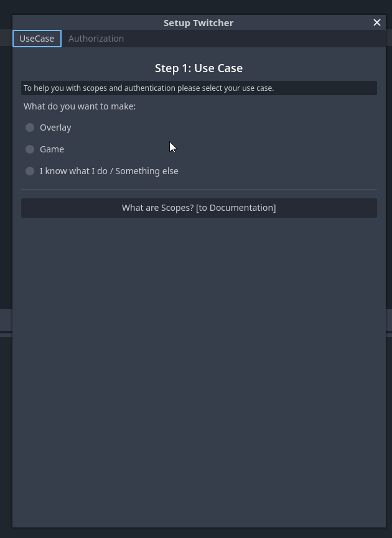Choose the Game radio button
The width and height of the screenshot is (392, 538).
click(30, 149)
